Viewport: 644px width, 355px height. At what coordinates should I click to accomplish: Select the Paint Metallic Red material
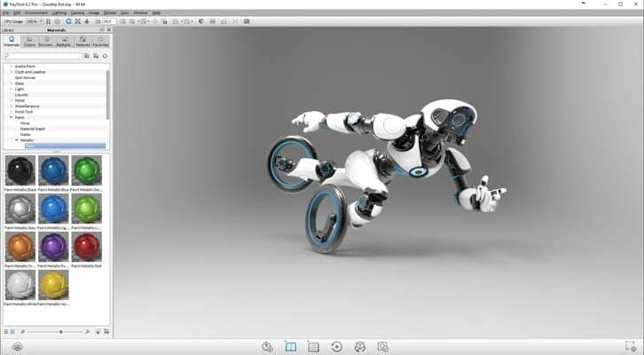click(x=87, y=247)
